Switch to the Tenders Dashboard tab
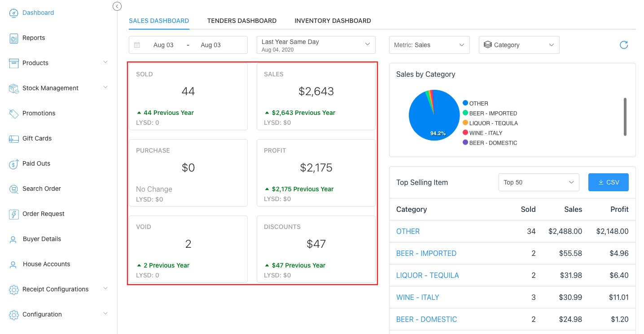Image resolution: width=644 pixels, height=334 pixels. (241, 21)
